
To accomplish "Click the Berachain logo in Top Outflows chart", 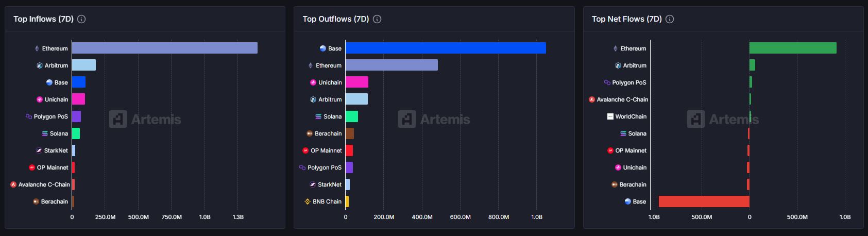I will coord(310,133).
